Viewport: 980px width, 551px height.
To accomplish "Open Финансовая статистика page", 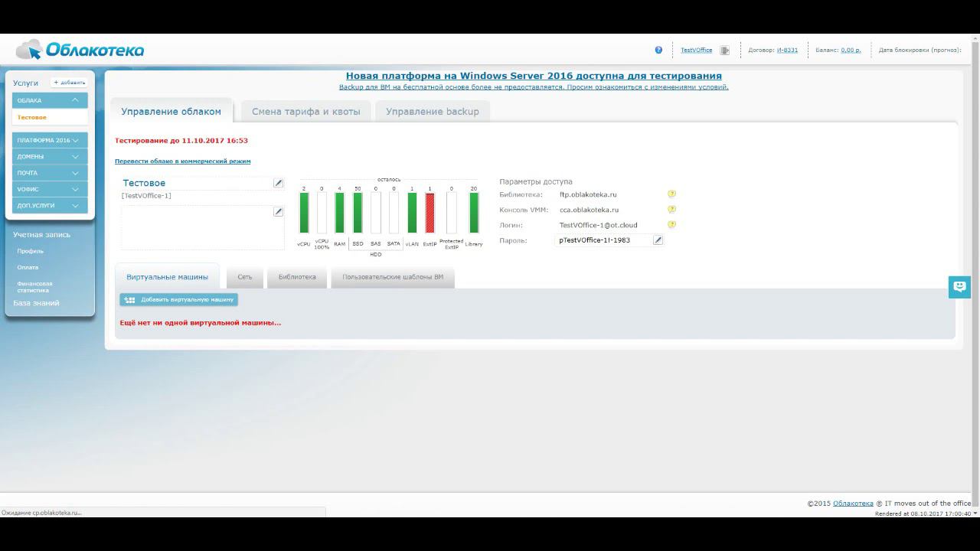I will coord(35,287).
